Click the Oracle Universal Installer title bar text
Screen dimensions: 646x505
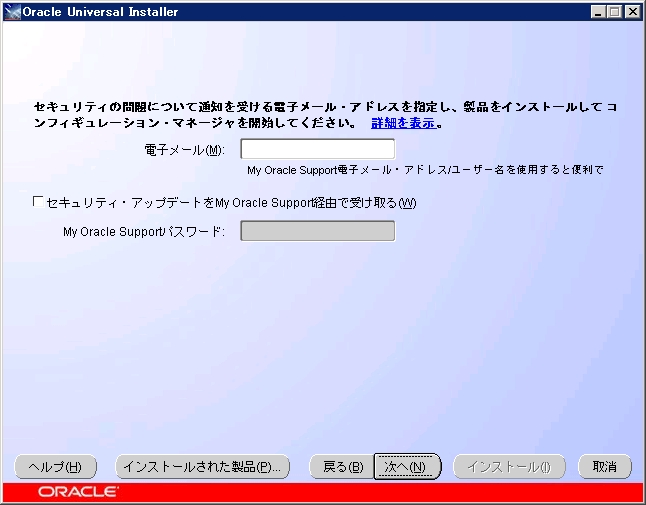click(100, 12)
